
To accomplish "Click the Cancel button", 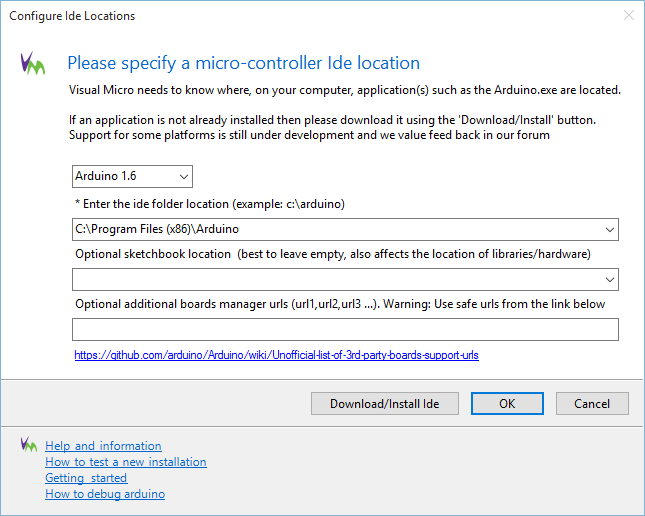I will [x=592, y=404].
